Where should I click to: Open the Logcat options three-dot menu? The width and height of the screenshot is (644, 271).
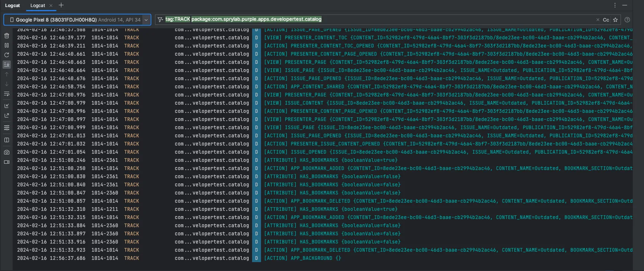pyautogui.click(x=615, y=5)
